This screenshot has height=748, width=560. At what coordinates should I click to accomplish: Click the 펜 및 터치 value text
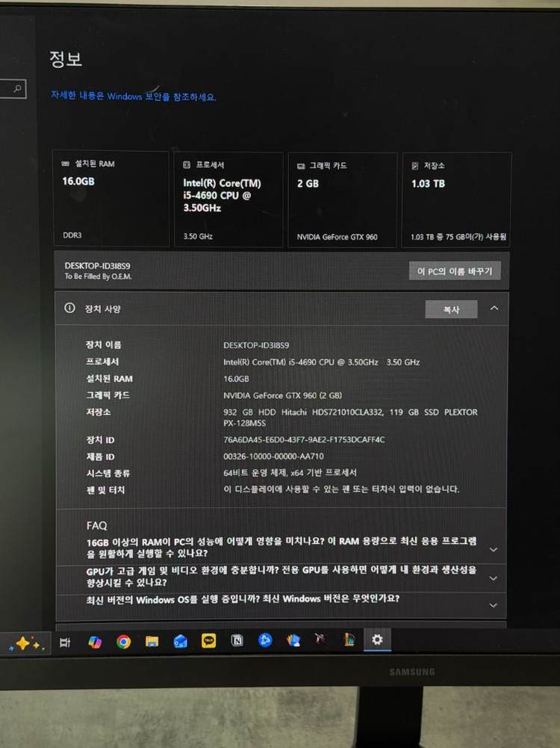click(x=341, y=489)
